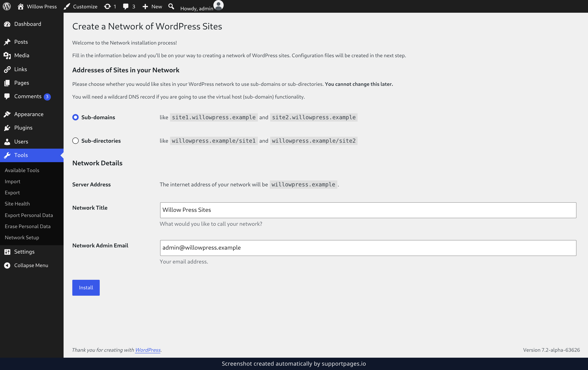The height and width of the screenshot is (370, 588).
Task: Open Site Health under Tools
Action: (x=17, y=204)
